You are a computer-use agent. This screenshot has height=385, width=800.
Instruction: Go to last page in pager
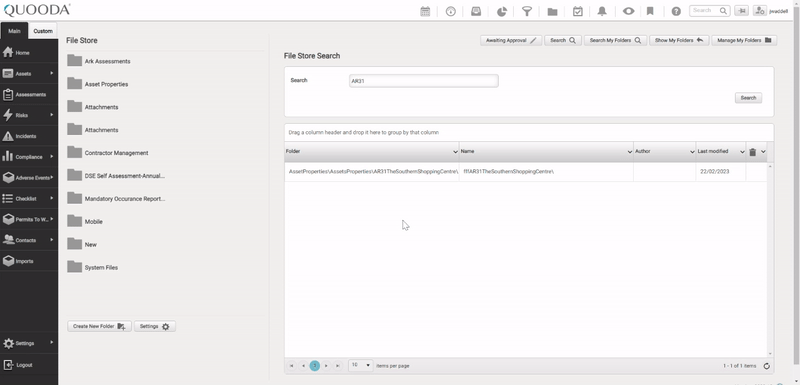337,366
